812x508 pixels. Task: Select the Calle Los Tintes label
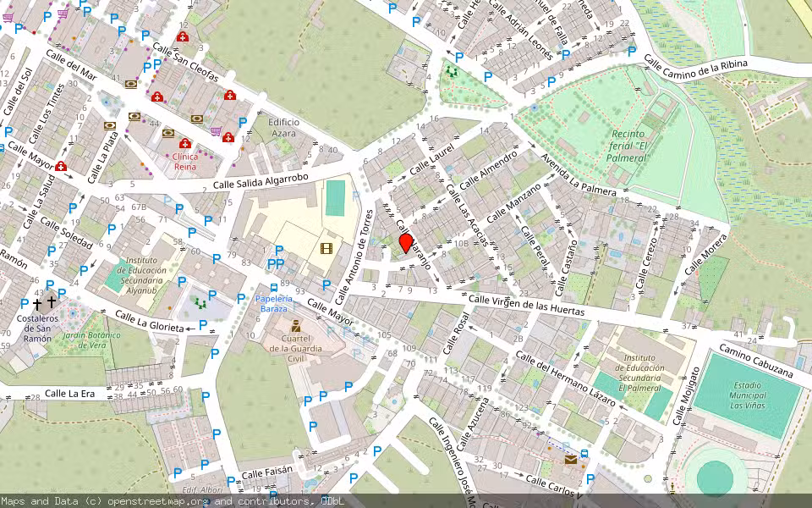pyautogui.click(x=47, y=113)
